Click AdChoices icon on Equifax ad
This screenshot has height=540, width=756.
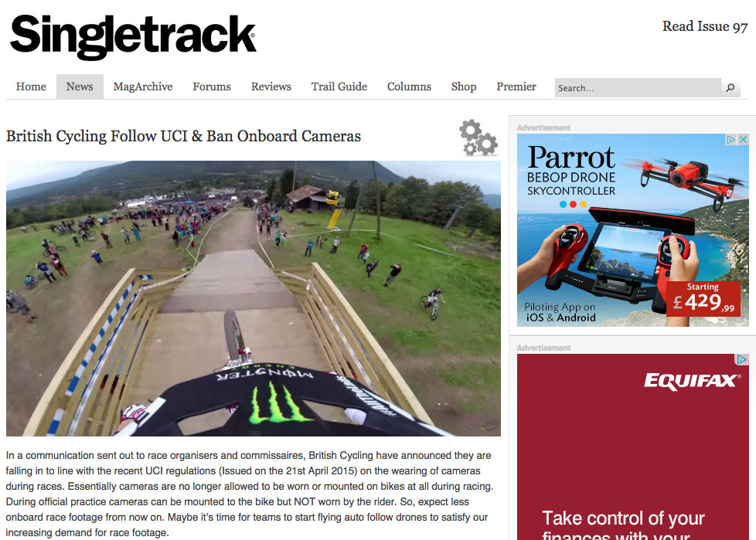click(741, 359)
